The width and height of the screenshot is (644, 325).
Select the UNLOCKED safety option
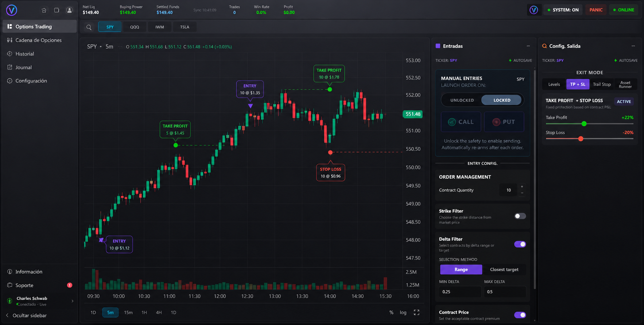(x=462, y=100)
